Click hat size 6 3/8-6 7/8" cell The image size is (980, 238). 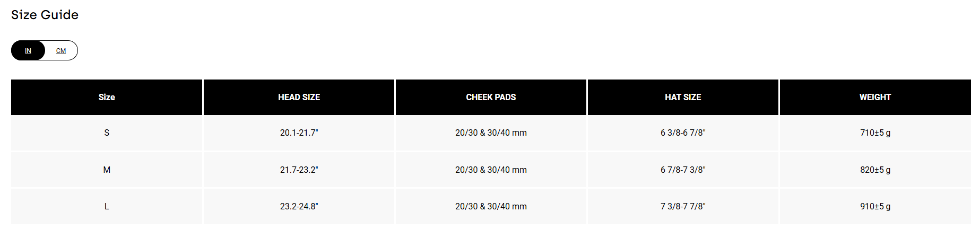pos(683,133)
